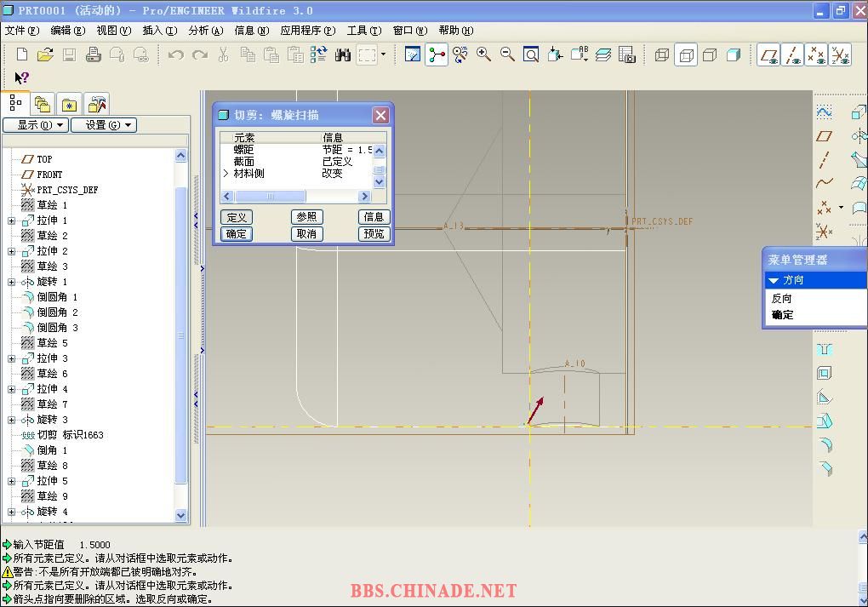
Task: Open the 显示 dropdown in the navigator
Action: [x=36, y=125]
